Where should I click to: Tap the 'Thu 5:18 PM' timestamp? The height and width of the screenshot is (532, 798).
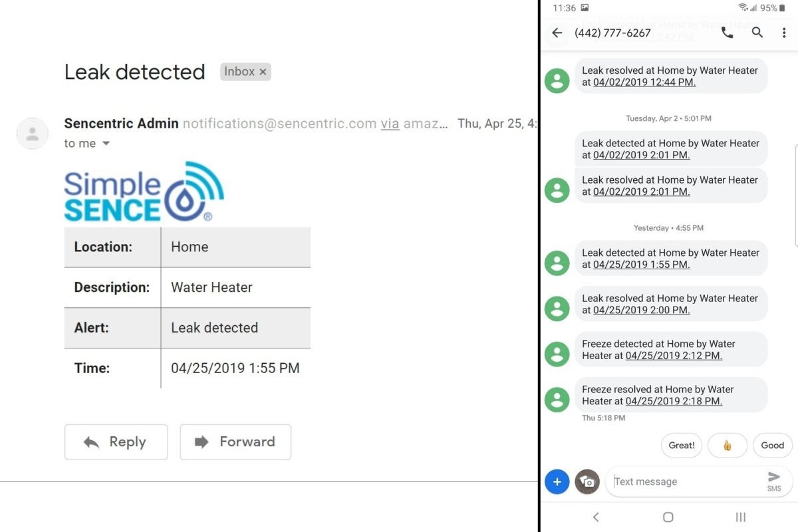click(604, 418)
